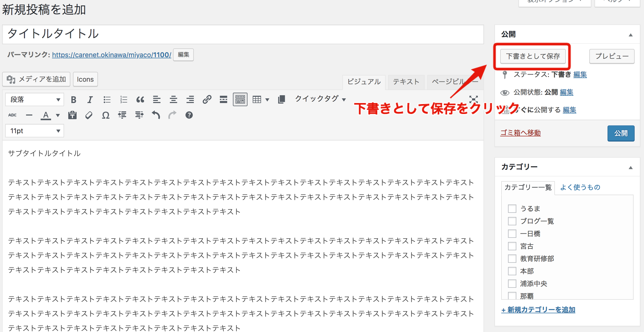The height and width of the screenshot is (332, 644).
Task: Enable distraction-free fullscreen mode
Action: point(473,99)
